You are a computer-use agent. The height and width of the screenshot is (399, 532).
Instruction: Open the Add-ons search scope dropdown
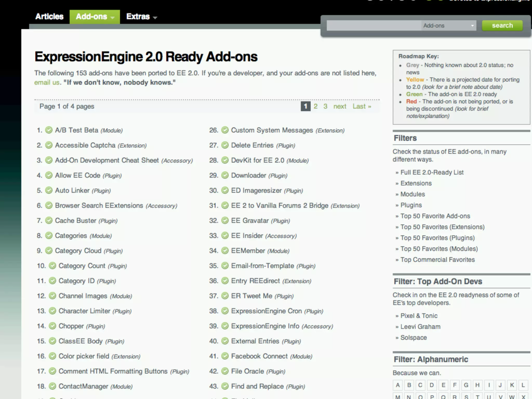[449, 25]
